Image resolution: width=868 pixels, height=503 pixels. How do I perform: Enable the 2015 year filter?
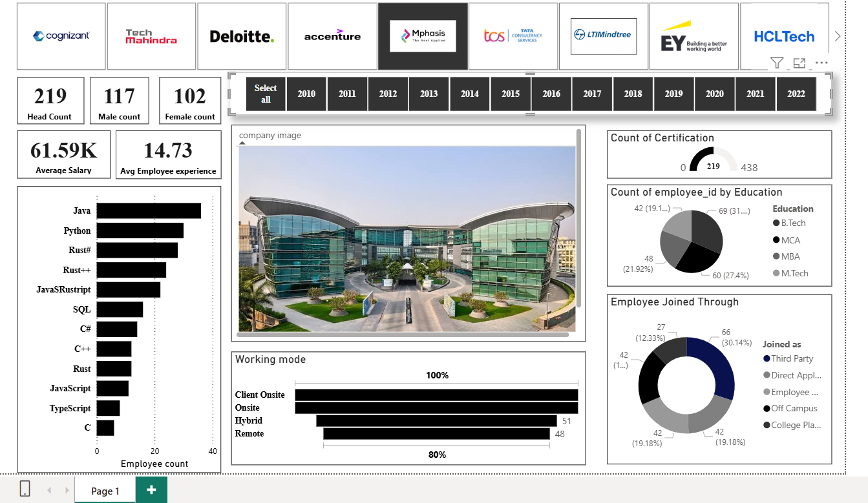(x=511, y=93)
